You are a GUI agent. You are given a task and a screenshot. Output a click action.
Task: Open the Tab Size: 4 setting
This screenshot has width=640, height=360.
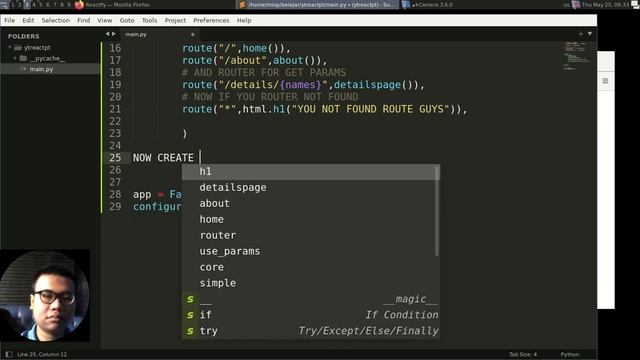(x=523, y=354)
